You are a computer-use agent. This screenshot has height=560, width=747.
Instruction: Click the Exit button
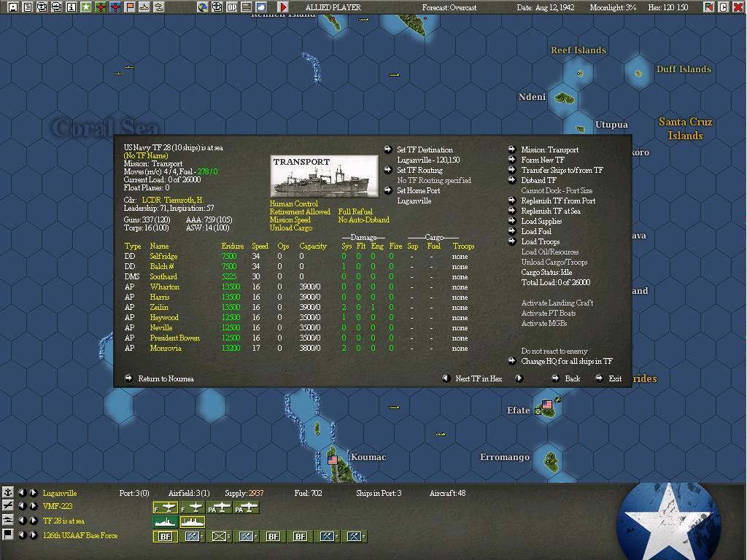click(615, 379)
